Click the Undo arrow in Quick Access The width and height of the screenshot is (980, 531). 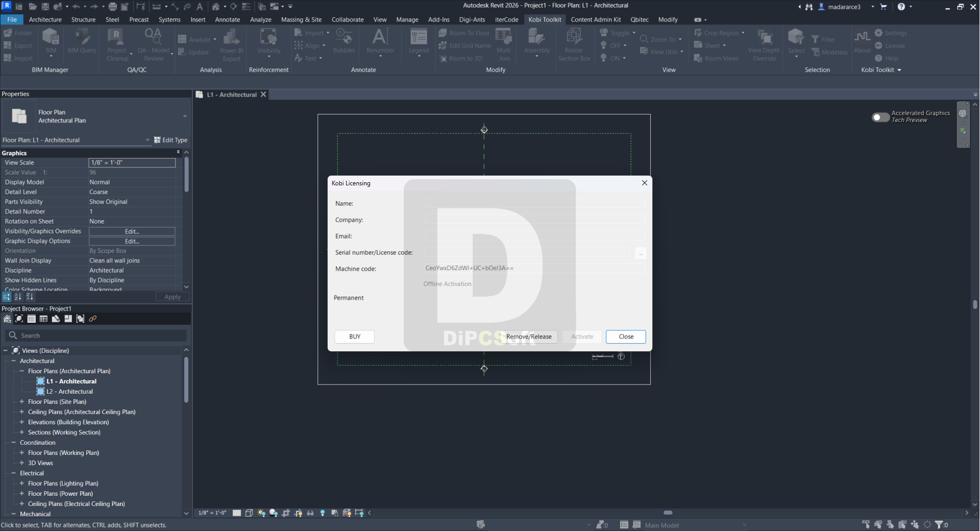76,7
